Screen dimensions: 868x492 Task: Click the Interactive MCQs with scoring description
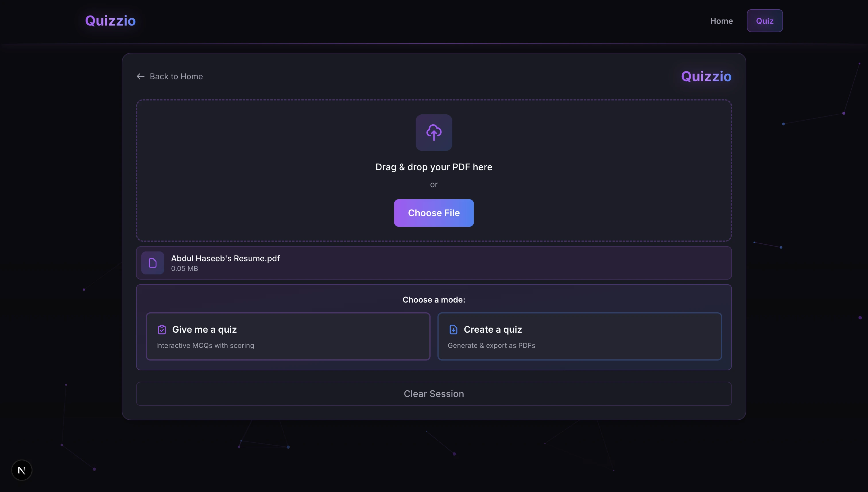(205, 345)
